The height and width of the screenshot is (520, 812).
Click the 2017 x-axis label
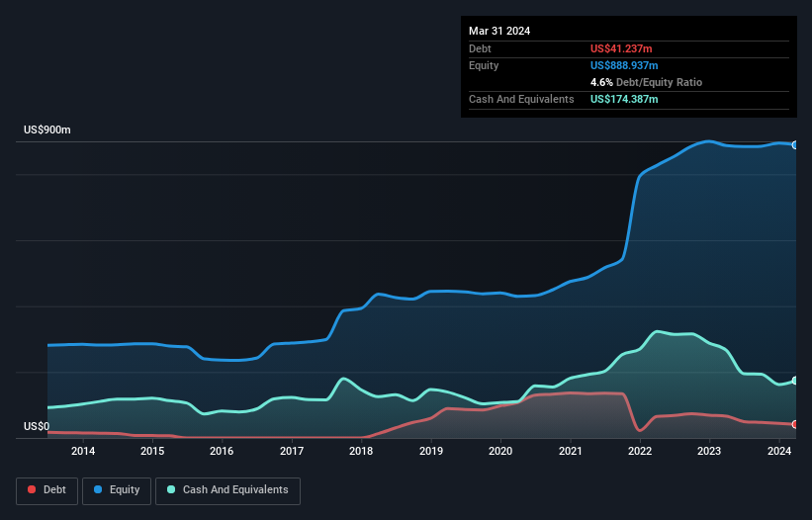point(292,451)
